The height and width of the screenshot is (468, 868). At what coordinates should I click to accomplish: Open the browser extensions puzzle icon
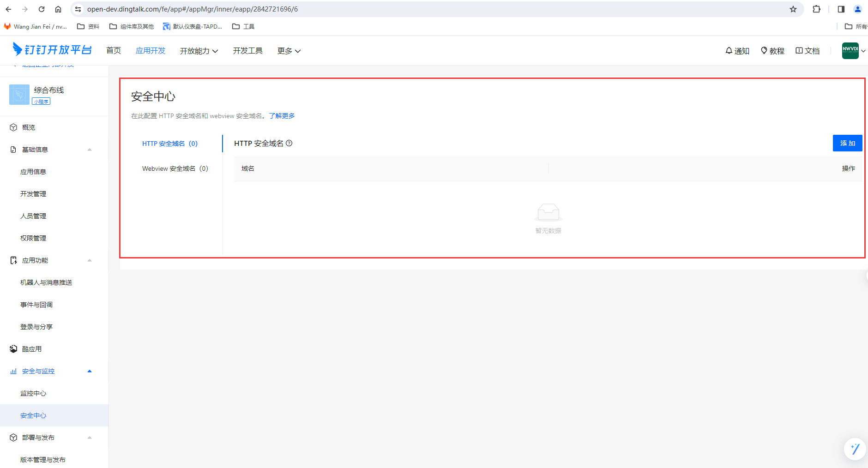click(x=817, y=9)
